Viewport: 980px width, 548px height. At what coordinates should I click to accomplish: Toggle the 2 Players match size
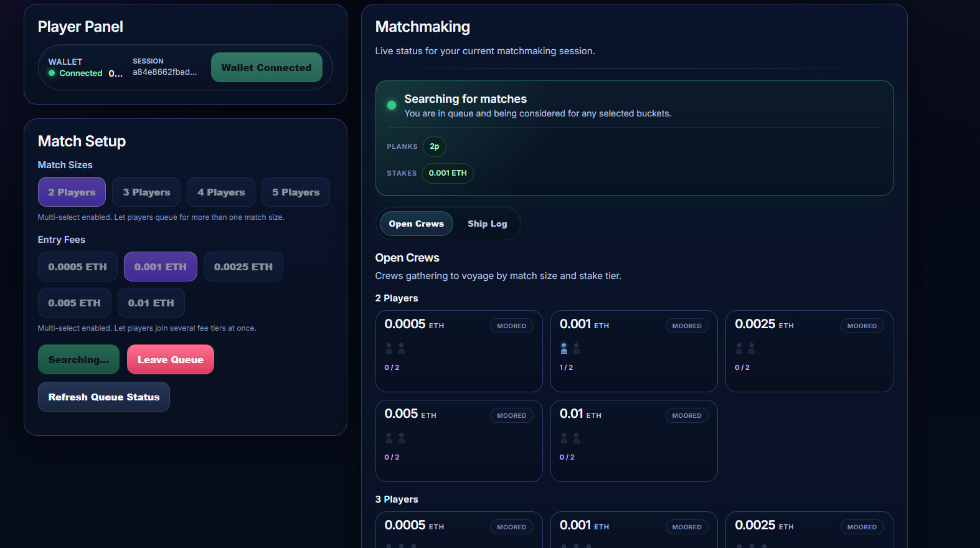click(x=72, y=192)
